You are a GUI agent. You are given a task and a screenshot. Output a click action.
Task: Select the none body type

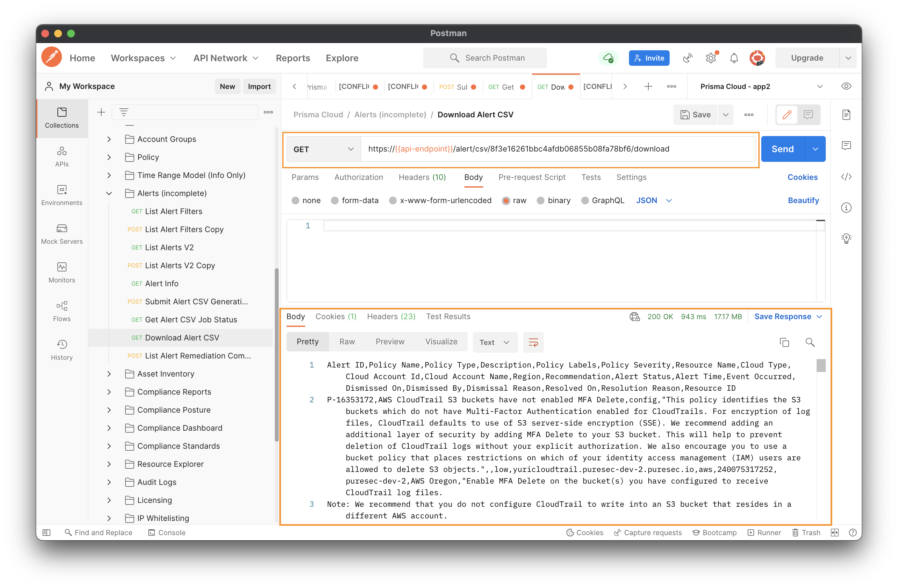pyautogui.click(x=295, y=200)
